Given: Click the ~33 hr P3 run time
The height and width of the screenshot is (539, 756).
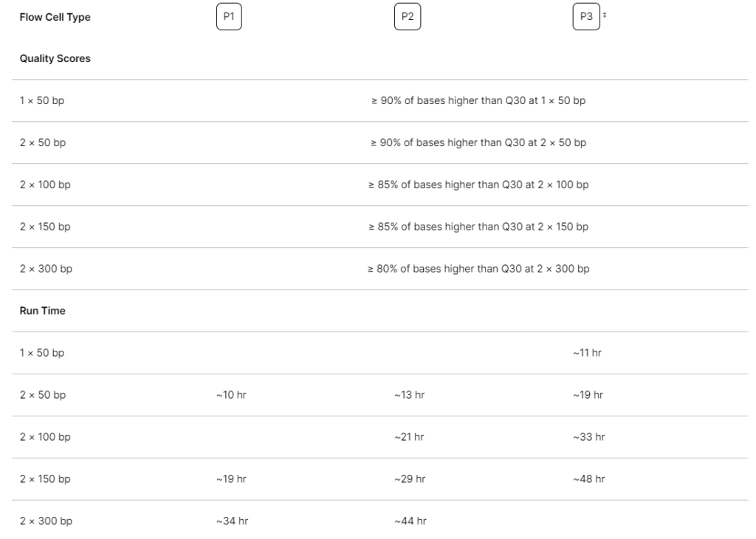Looking at the screenshot, I should [588, 437].
